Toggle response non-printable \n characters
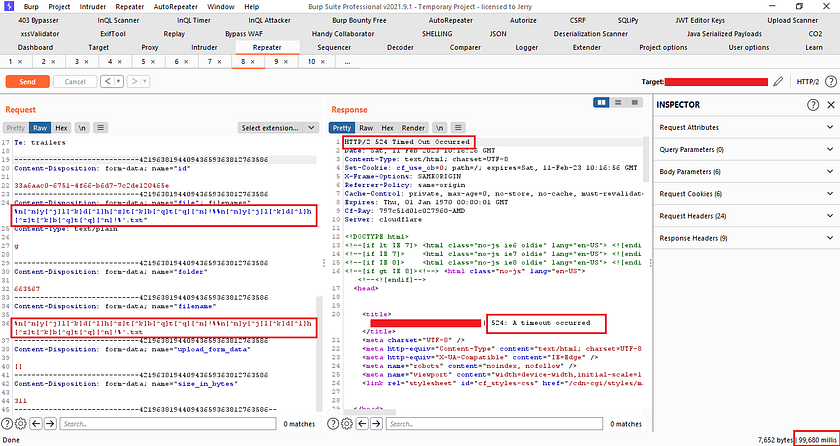This screenshot has width=840, height=446. (x=439, y=128)
